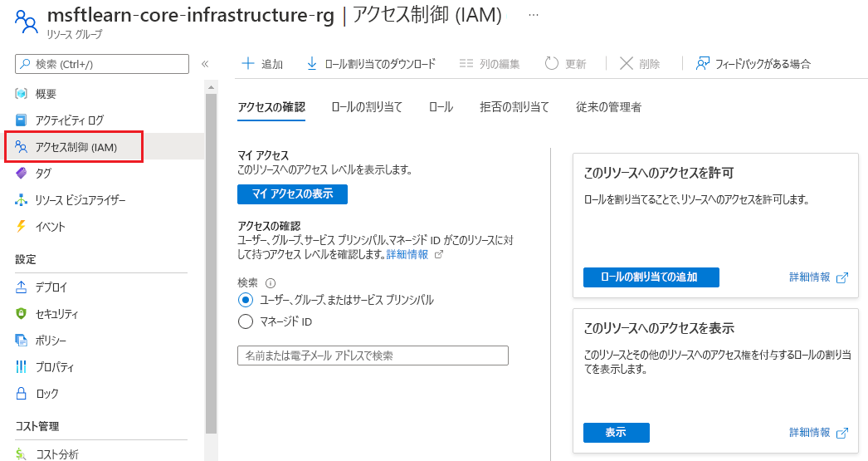868x461 pixels.
Task: Click フィードバックがある場合 toolbar label
Action: (x=763, y=64)
